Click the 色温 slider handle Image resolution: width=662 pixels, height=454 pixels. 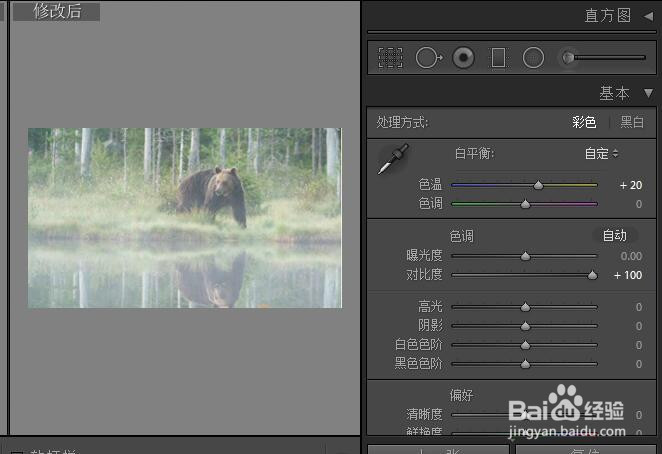[x=538, y=185]
